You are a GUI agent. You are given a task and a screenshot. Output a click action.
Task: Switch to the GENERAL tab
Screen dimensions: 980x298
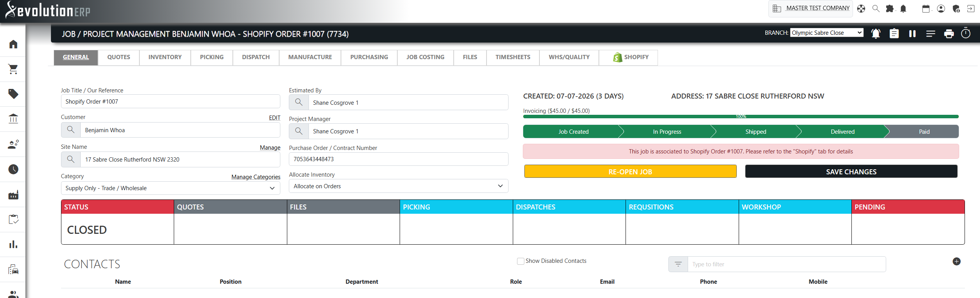pyautogui.click(x=76, y=57)
